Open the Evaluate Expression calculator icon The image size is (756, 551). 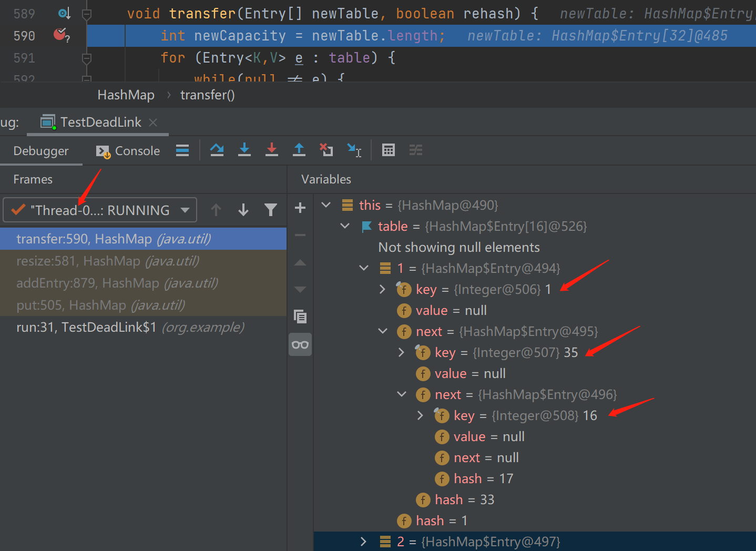[x=389, y=150]
